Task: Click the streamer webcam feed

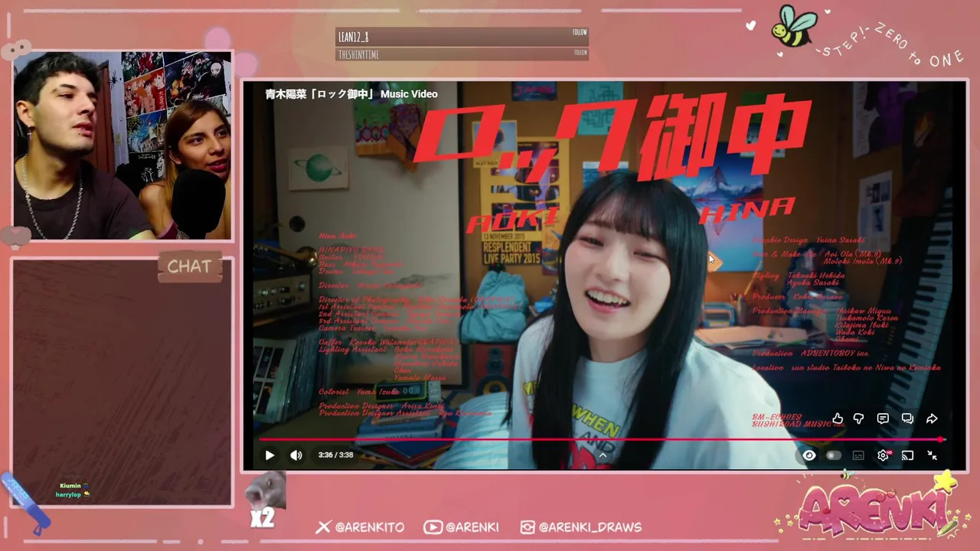Action: click(x=122, y=145)
